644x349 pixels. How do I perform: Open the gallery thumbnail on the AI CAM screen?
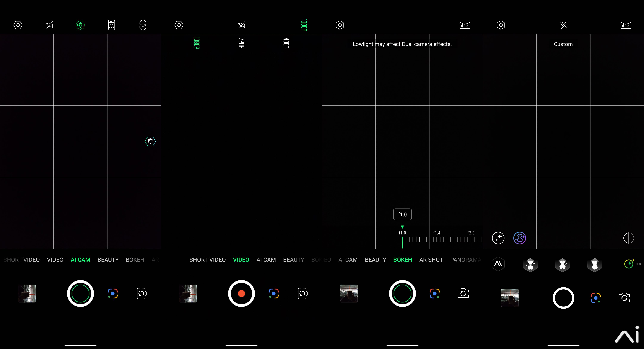click(27, 294)
